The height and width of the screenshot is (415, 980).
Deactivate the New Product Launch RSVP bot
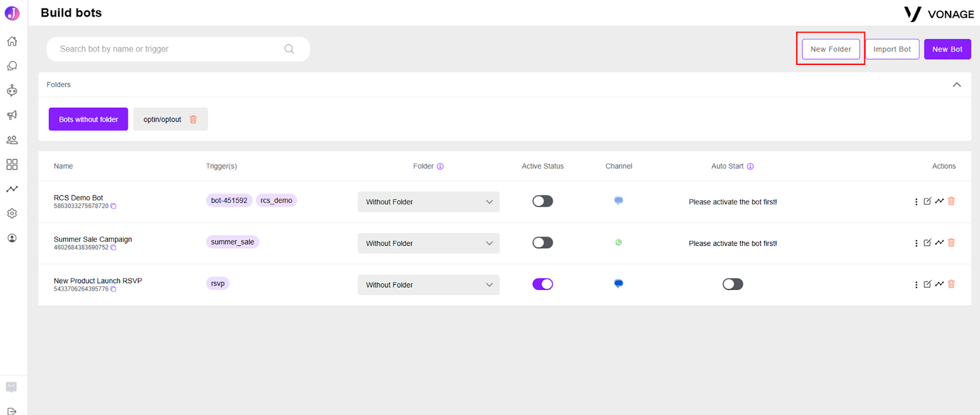[x=543, y=284]
